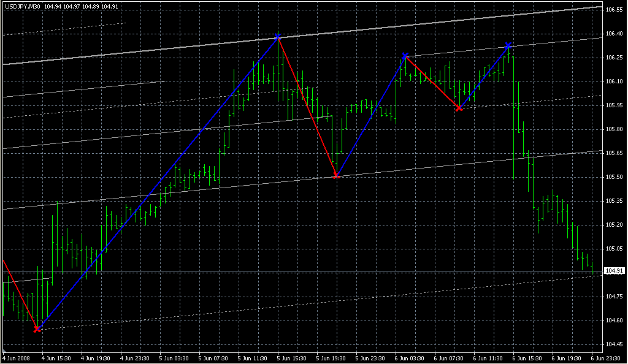Click the 105.65 price axis label
This screenshot has width=628, height=364.
tap(614, 153)
